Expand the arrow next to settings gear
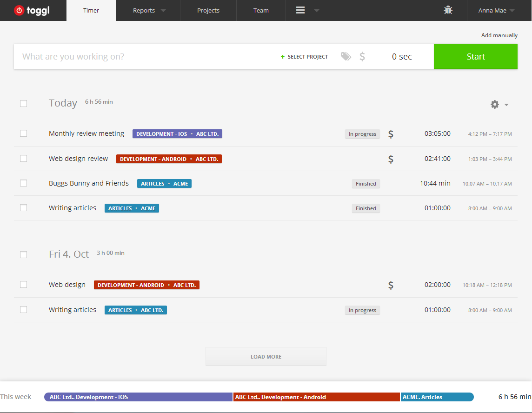 pyautogui.click(x=506, y=105)
